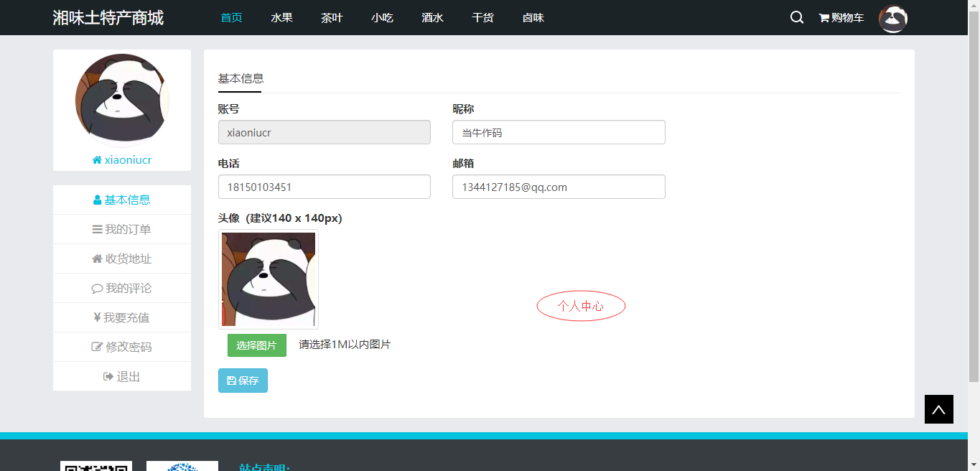Click the page's vertical scrollbar thumb
Viewport: 980px width, 471px height.
(x=974, y=196)
